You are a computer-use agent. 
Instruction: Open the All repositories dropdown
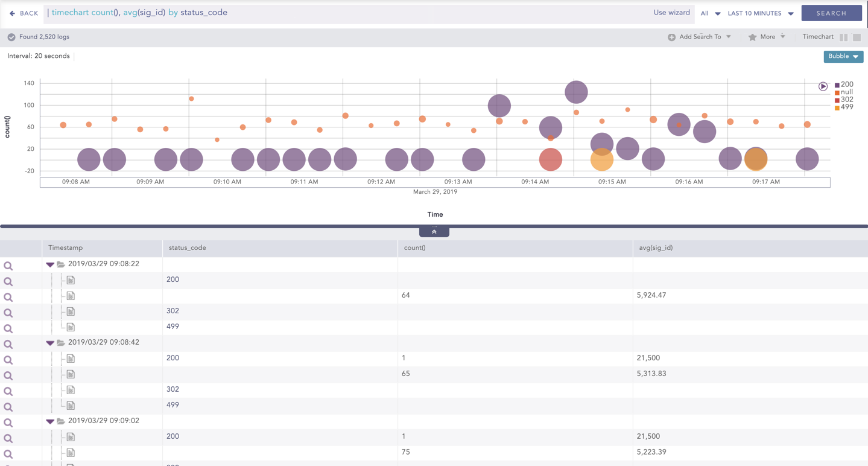(x=710, y=13)
